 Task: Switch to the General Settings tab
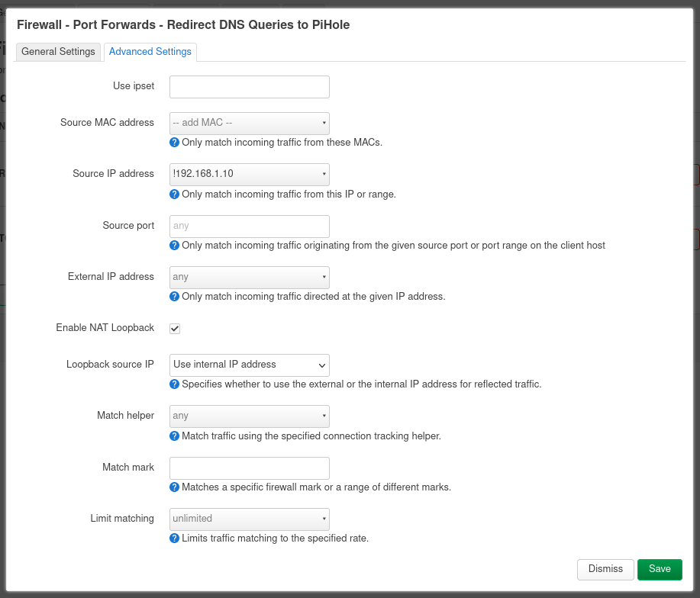pyautogui.click(x=58, y=52)
